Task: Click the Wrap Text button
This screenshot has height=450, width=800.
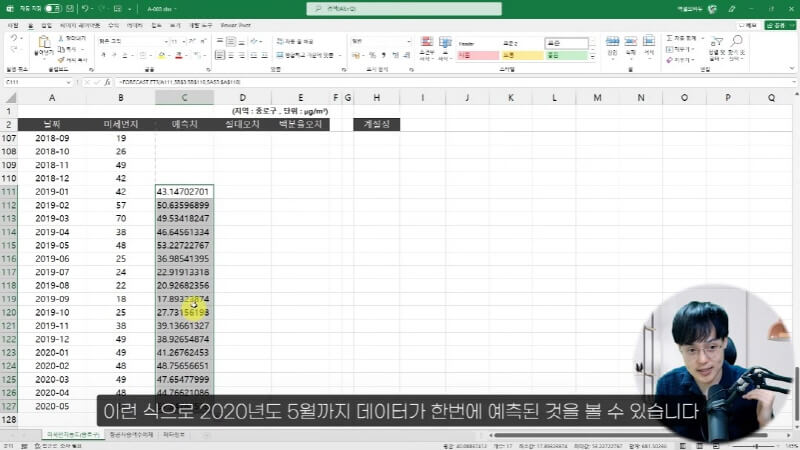Action: 295,41
